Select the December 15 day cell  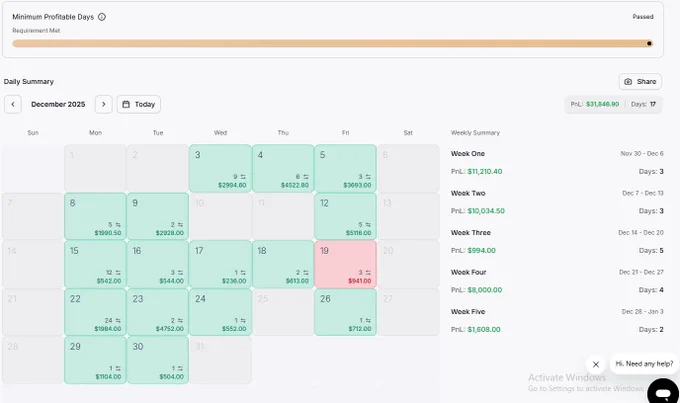tap(95, 264)
